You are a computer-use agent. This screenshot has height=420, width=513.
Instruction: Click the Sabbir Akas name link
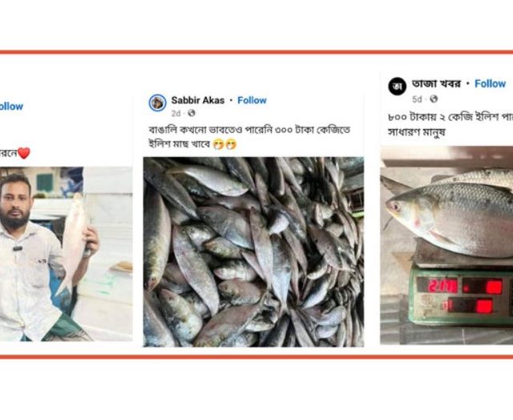(198, 100)
